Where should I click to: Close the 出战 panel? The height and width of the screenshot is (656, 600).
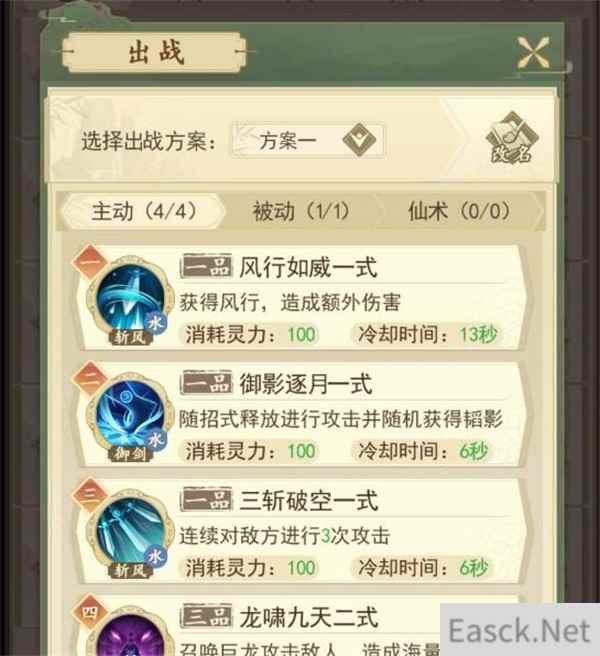point(533,53)
